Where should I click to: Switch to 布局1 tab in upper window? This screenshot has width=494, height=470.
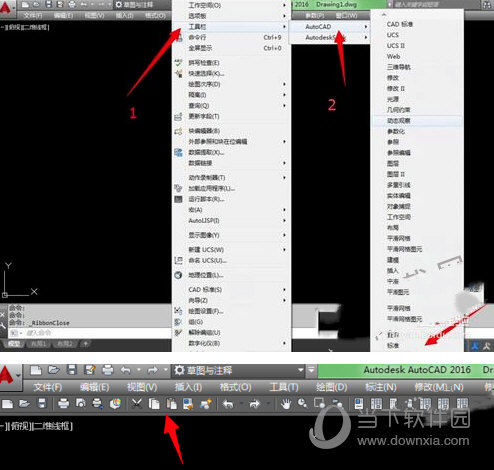38,344
